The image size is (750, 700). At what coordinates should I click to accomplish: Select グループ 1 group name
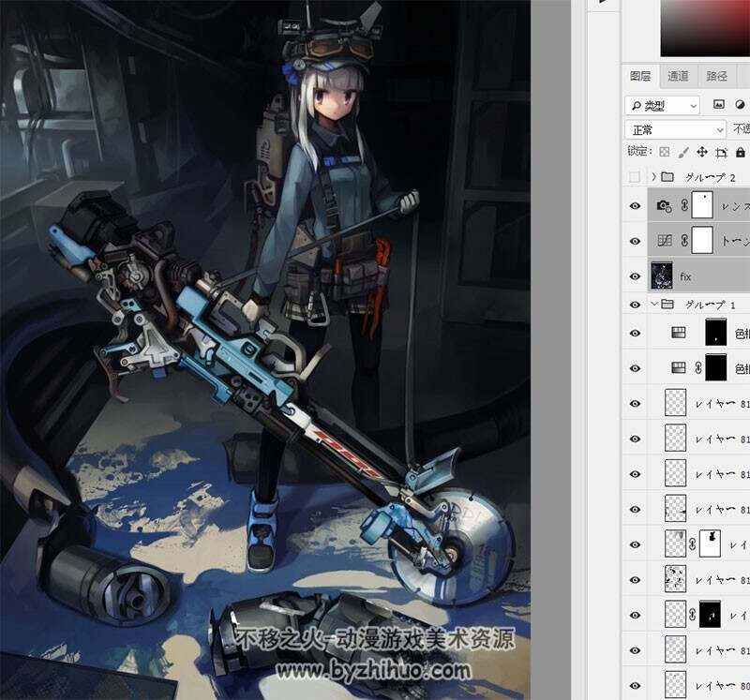[x=710, y=305]
